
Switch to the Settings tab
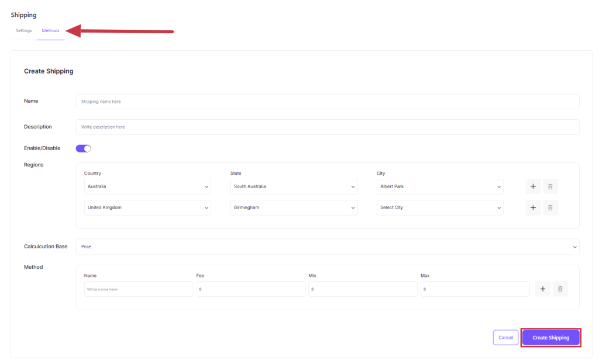tap(23, 30)
